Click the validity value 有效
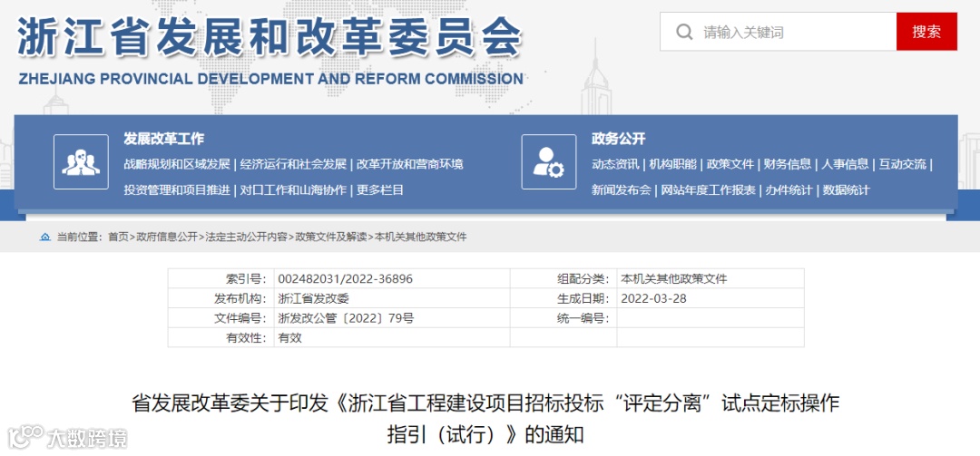 (x=290, y=338)
